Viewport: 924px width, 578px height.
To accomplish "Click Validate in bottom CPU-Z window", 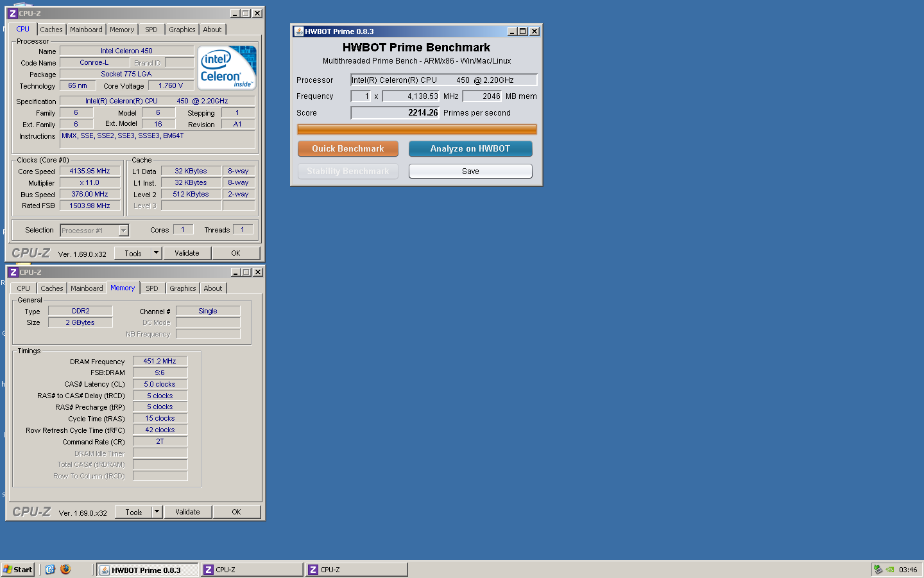I will point(187,512).
